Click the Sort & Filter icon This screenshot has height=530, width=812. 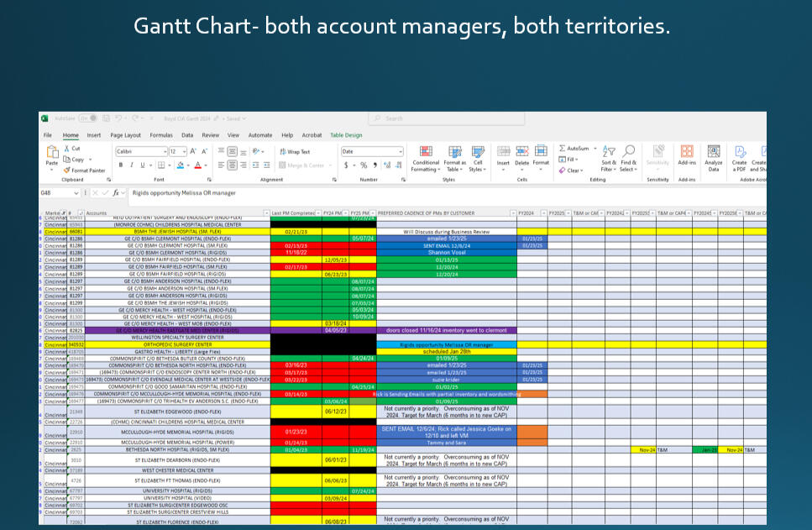pos(608,151)
